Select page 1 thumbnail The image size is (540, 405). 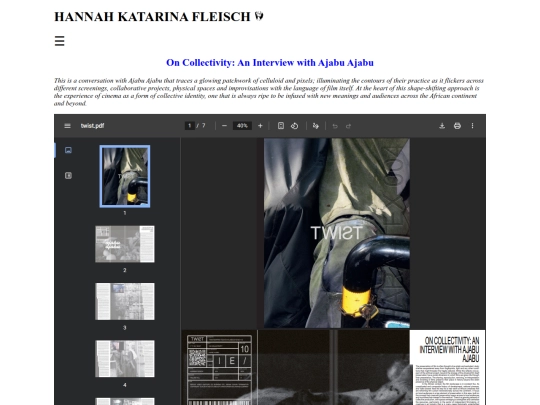125,176
